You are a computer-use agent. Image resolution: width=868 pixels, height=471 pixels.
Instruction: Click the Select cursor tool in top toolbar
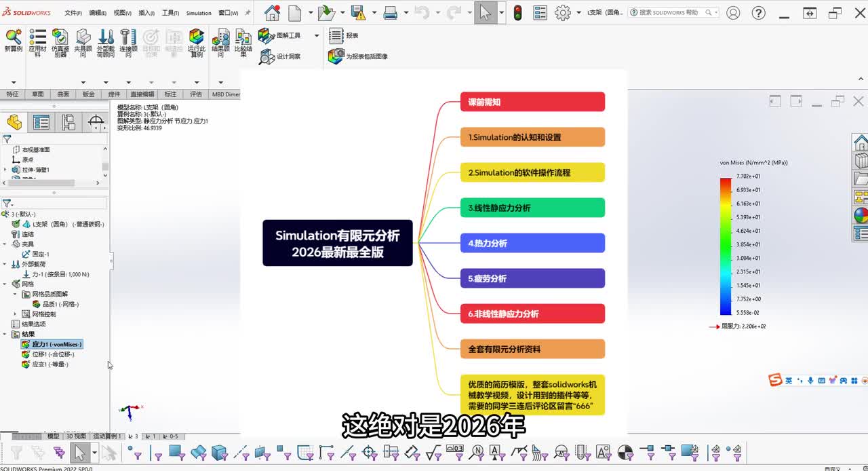[x=485, y=12]
